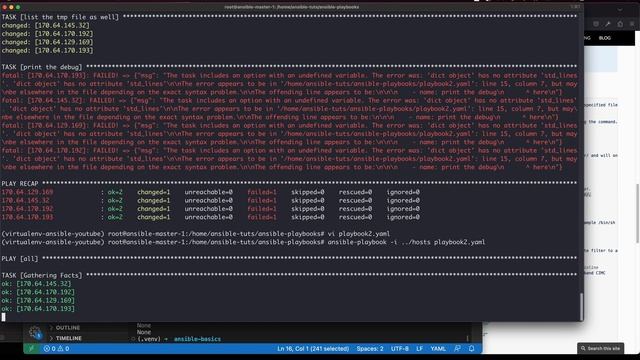Viewport: 640px width, 360px height.
Task: Click the terminal window title text
Action: (x=291, y=7)
